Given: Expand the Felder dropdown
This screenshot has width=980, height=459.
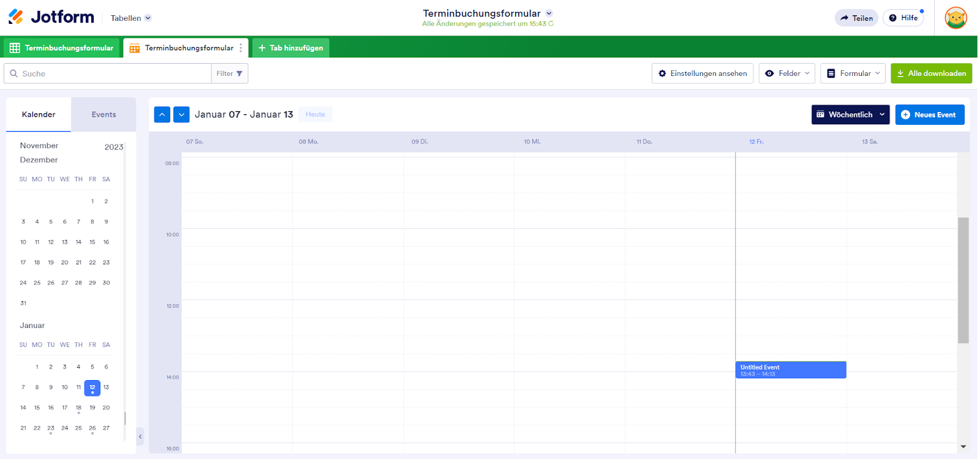Looking at the screenshot, I should pyautogui.click(x=787, y=73).
